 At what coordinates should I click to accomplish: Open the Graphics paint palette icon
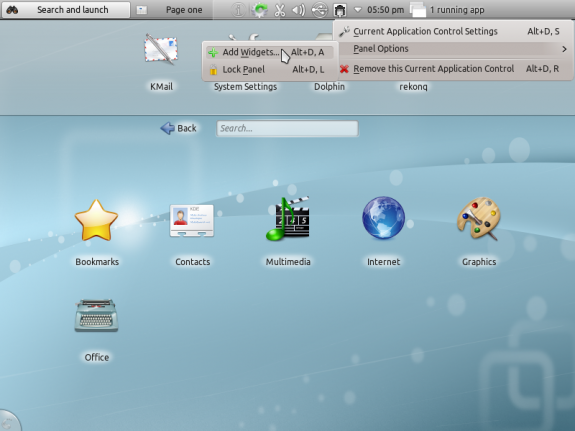[x=479, y=219]
